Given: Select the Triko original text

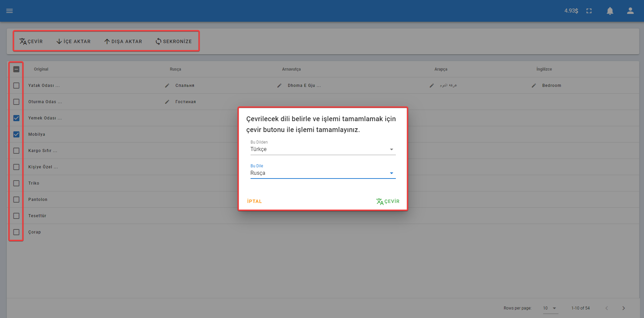Looking at the screenshot, I should (x=34, y=183).
